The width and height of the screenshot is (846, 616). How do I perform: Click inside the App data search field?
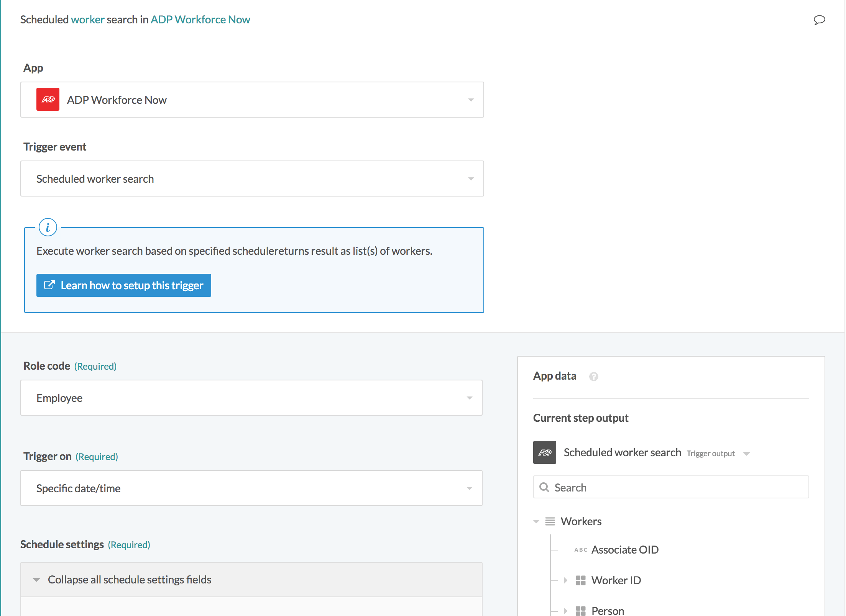[671, 487]
